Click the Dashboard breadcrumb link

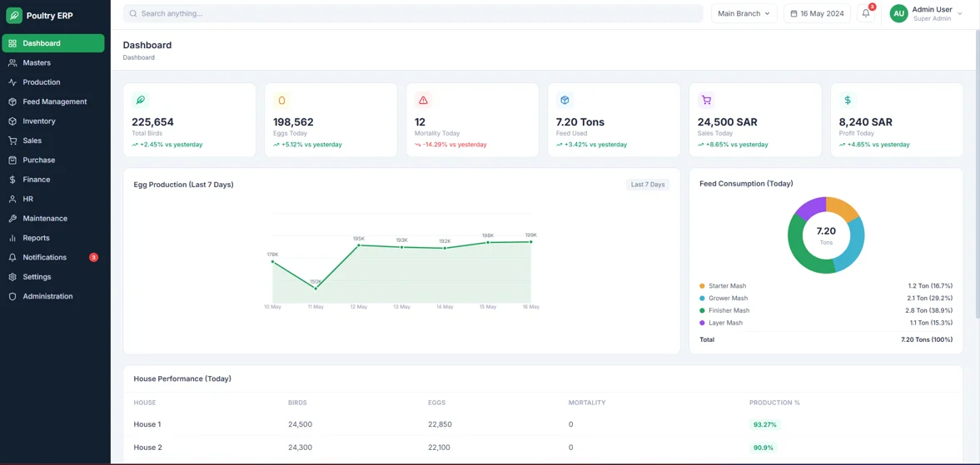point(139,57)
